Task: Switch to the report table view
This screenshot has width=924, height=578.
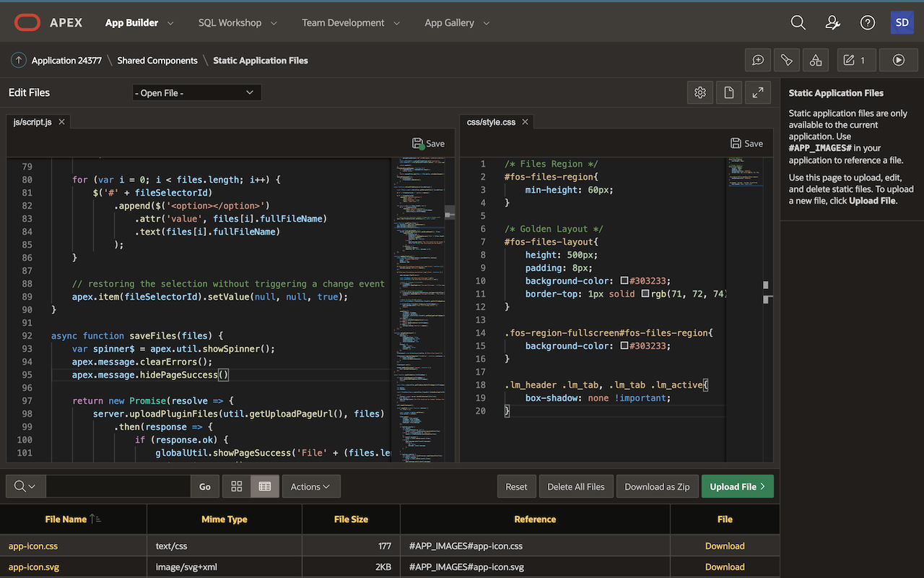Action: click(x=265, y=486)
